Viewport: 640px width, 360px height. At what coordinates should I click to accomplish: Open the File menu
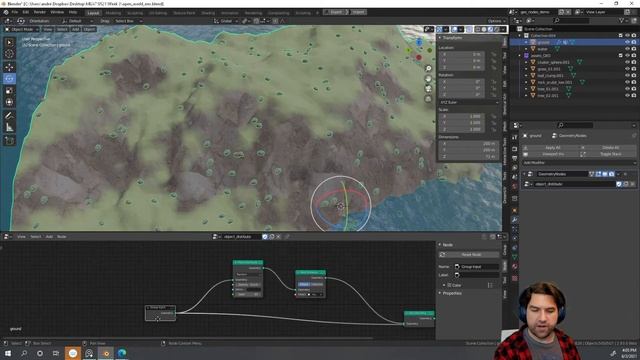click(x=15, y=12)
